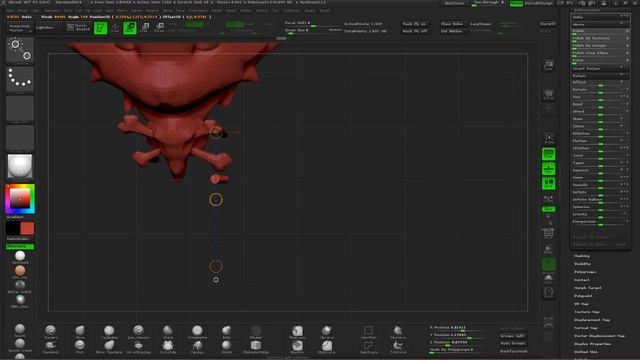Toggle the green Edit mode button

coord(100,28)
